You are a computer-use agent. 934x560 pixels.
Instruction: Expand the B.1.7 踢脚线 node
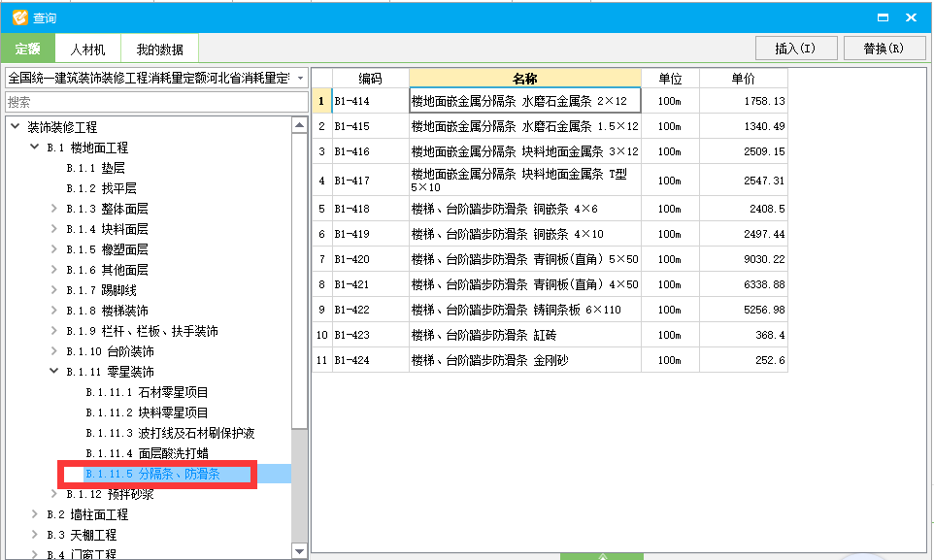54,289
